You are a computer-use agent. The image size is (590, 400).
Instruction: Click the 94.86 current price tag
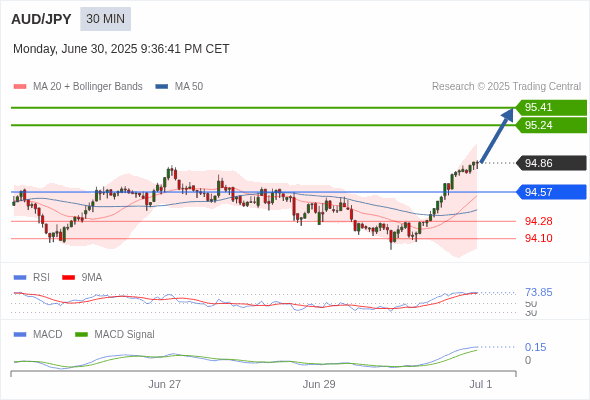click(x=551, y=163)
